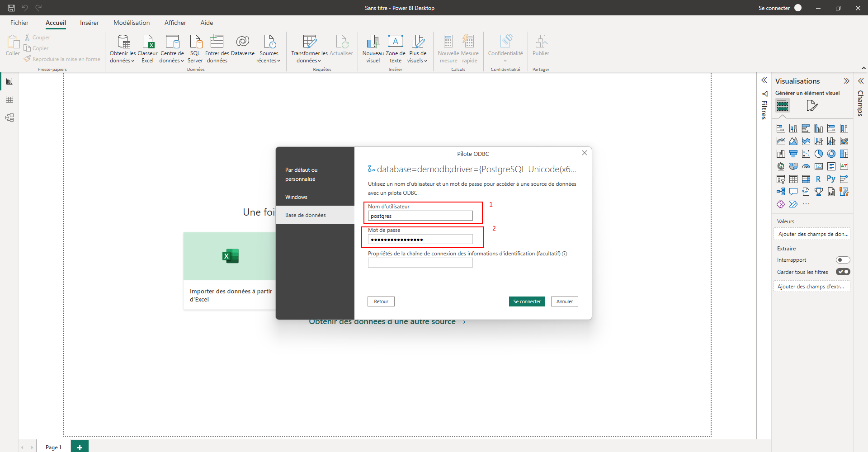The image size is (868, 452).
Task: Click Ajouter des champs de données well
Action: (812, 234)
